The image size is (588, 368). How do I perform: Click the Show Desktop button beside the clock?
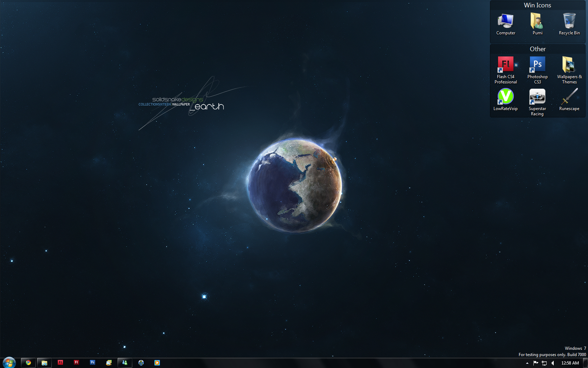coord(585,363)
